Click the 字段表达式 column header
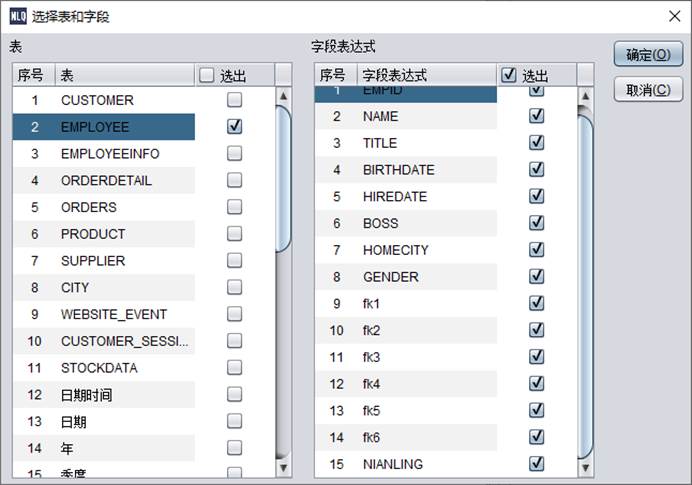This screenshot has height=485, width=692. (425, 75)
